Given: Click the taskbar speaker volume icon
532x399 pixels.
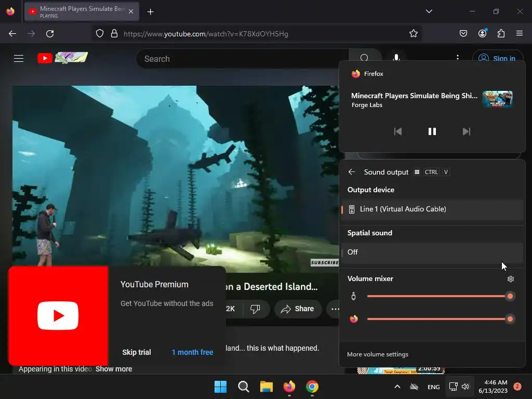Looking at the screenshot, I should point(465,387).
